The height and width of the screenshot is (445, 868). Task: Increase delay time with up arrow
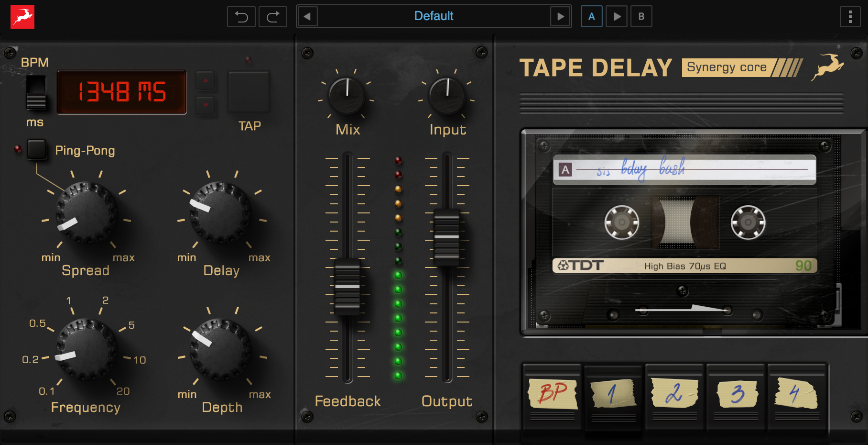tap(206, 81)
